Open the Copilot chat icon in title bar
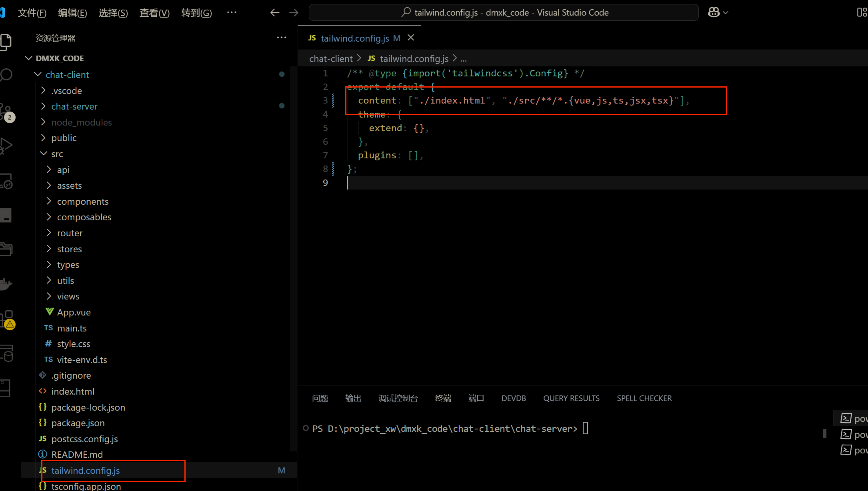Viewport: 868px width, 491px height. pyautogui.click(x=714, y=12)
